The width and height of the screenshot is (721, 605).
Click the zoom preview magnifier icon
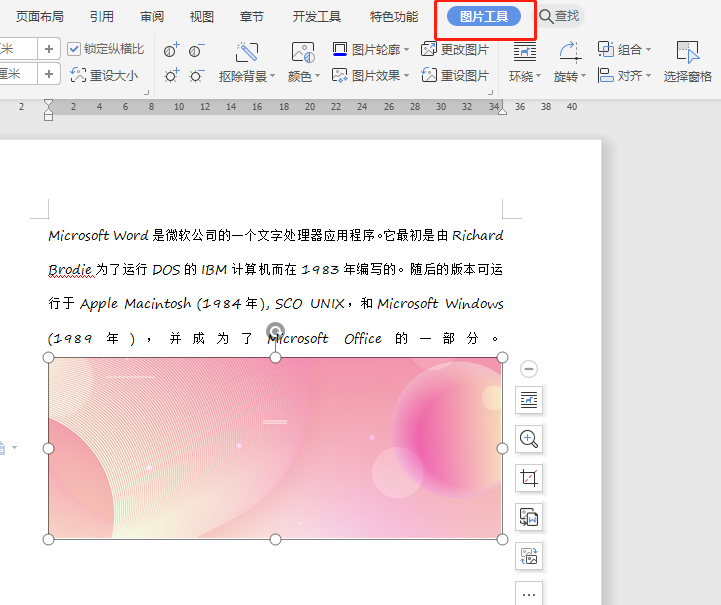(529, 439)
